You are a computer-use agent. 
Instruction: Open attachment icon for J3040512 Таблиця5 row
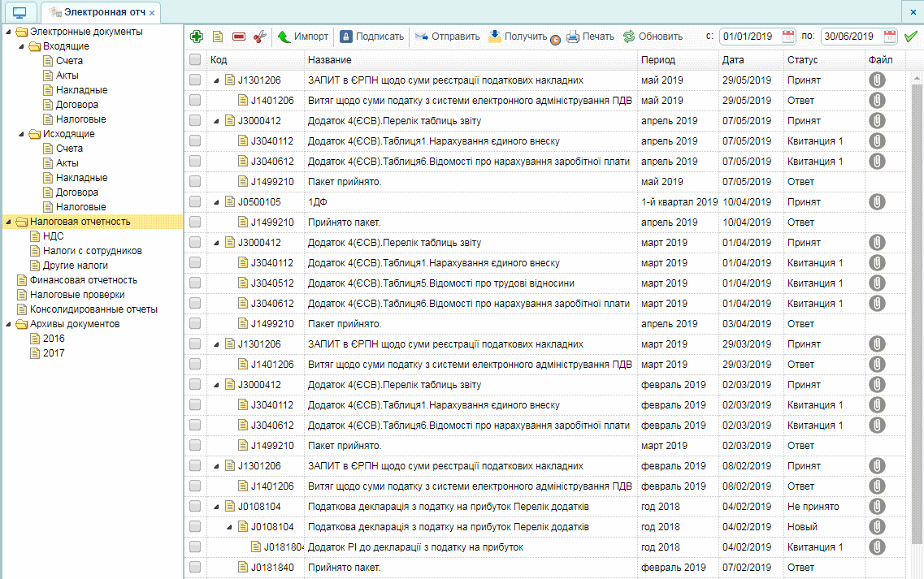[877, 283]
